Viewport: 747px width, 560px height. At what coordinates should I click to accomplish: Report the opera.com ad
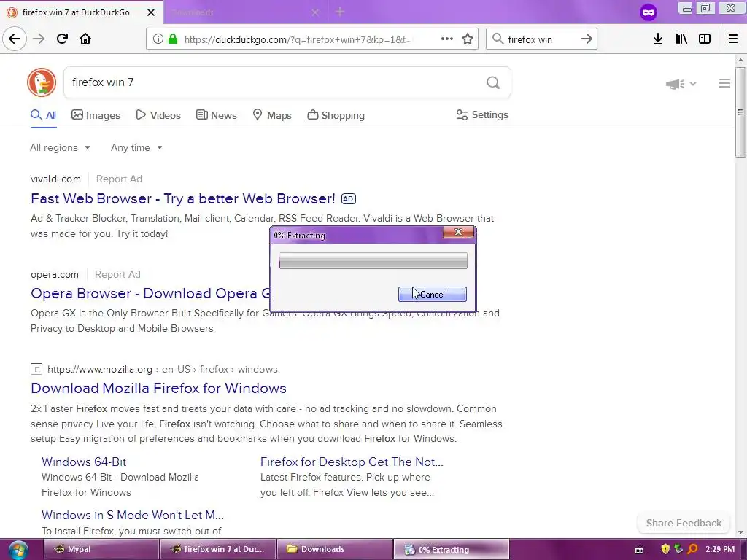coord(117,275)
